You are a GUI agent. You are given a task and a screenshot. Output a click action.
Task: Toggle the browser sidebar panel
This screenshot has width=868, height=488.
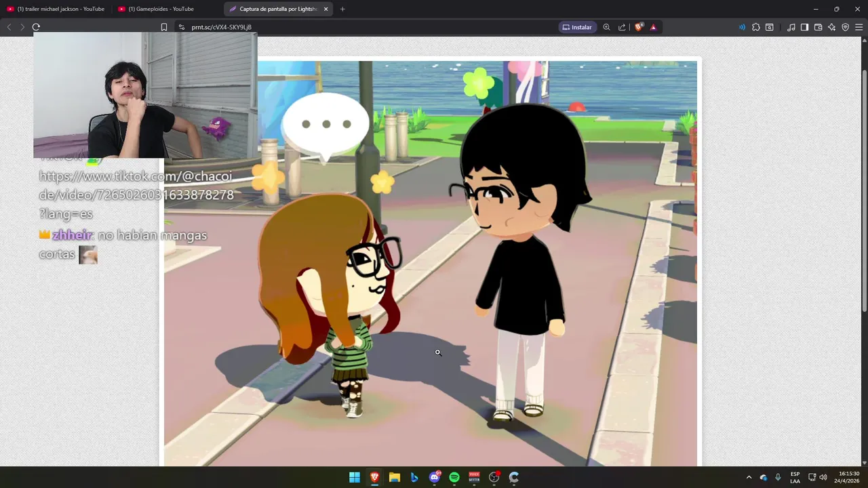click(x=804, y=27)
